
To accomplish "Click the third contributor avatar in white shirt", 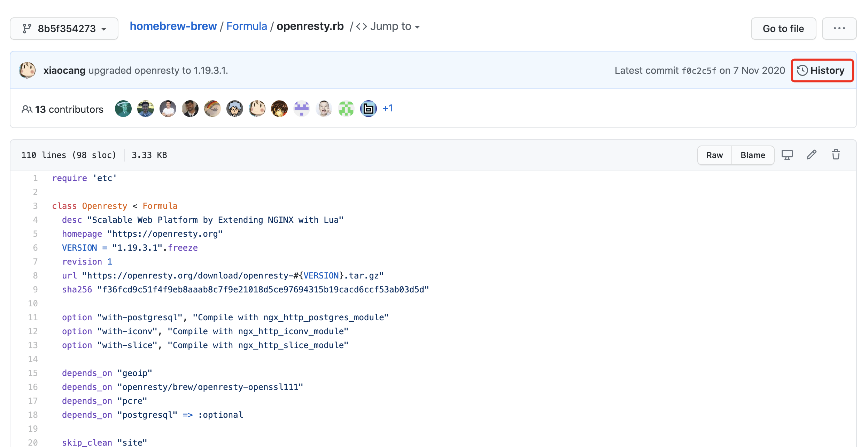I will pos(168,109).
